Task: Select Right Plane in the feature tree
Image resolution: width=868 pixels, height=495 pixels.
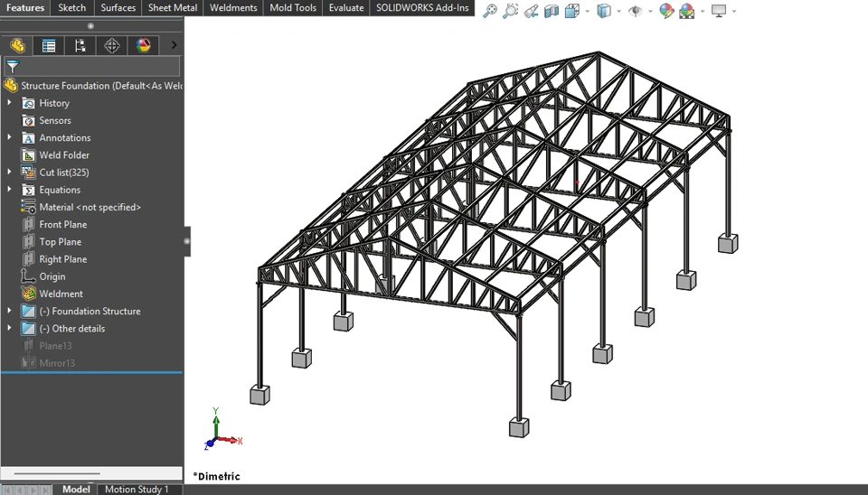Action: click(63, 259)
